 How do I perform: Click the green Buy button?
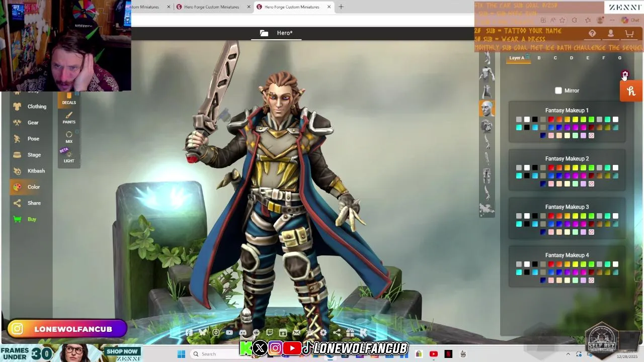tap(31, 219)
